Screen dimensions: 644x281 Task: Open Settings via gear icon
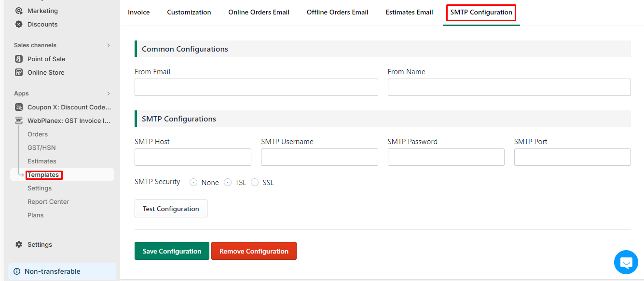click(x=19, y=244)
